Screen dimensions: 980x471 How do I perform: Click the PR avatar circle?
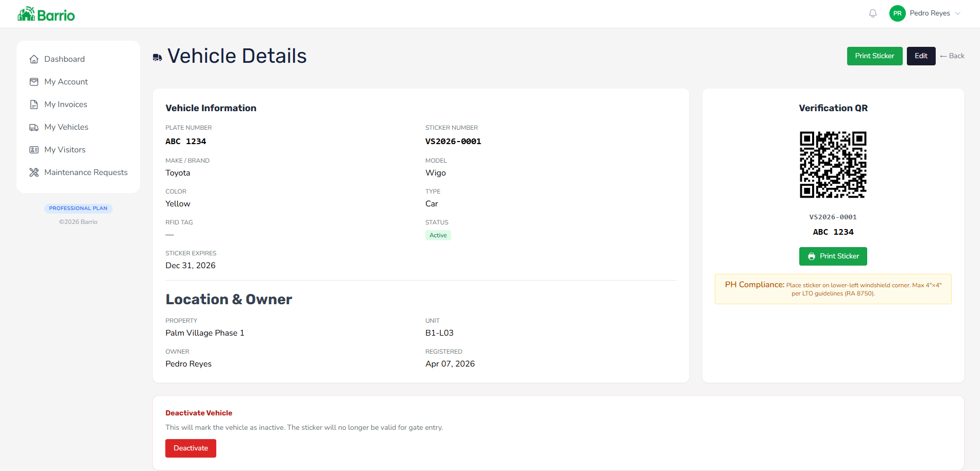pos(897,13)
